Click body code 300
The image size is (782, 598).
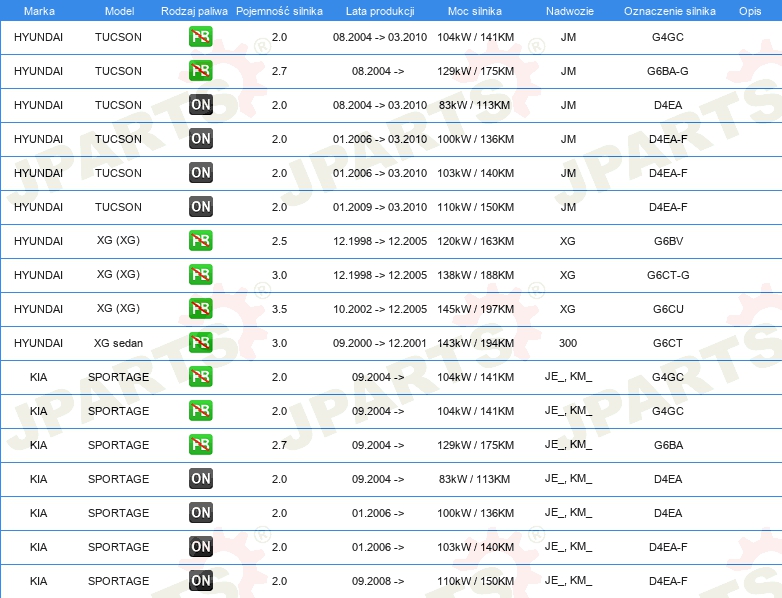tap(568, 343)
